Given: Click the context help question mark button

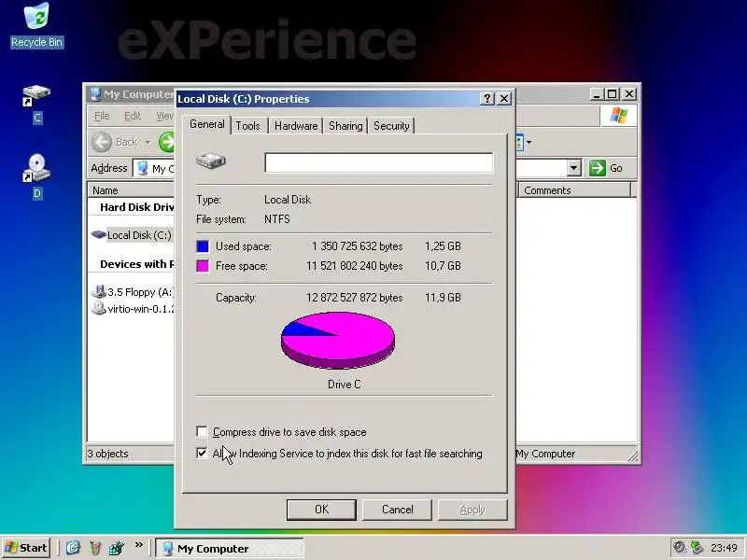Looking at the screenshot, I should pyautogui.click(x=486, y=99).
